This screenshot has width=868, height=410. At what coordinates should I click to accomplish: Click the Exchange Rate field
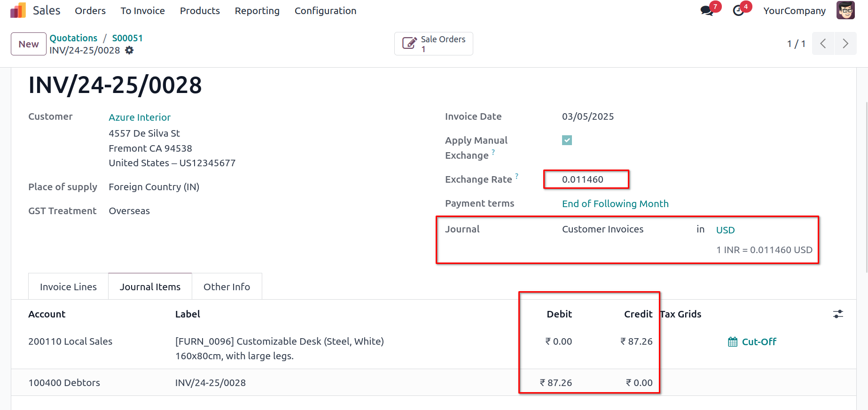click(x=586, y=179)
